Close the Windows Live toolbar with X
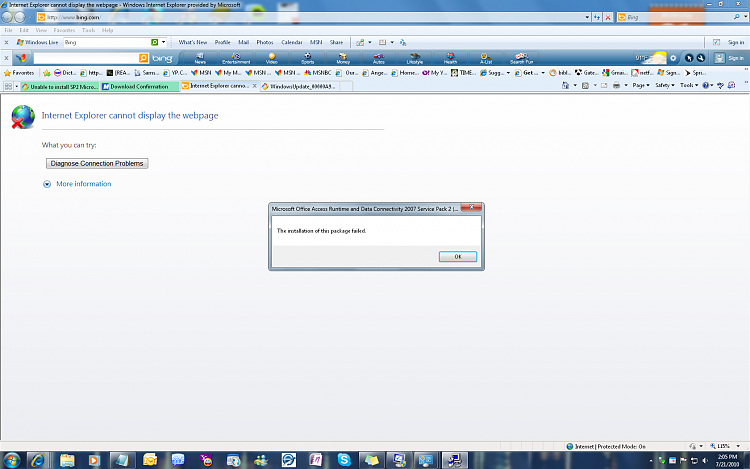Image resolution: width=750 pixels, height=469 pixels. [x=6, y=42]
